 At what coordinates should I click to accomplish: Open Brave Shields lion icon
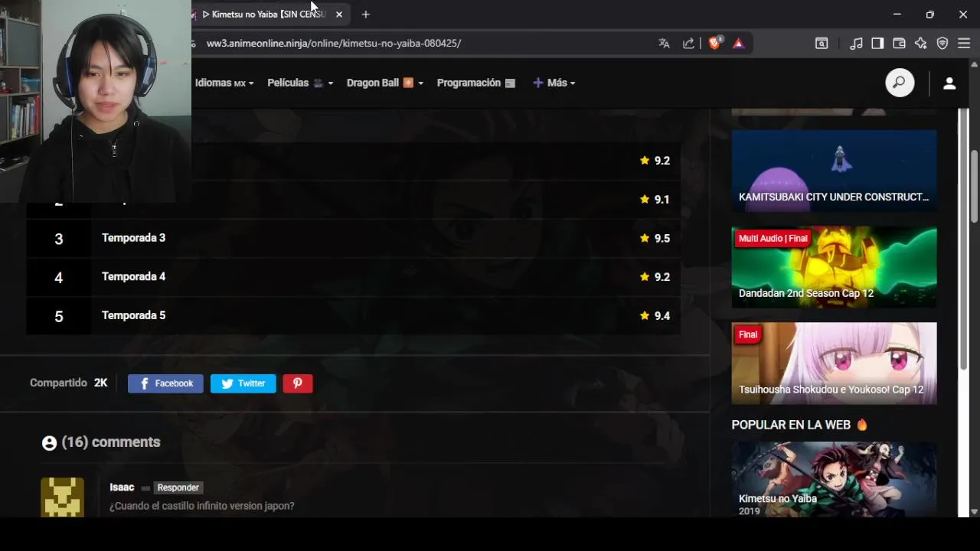tap(715, 43)
